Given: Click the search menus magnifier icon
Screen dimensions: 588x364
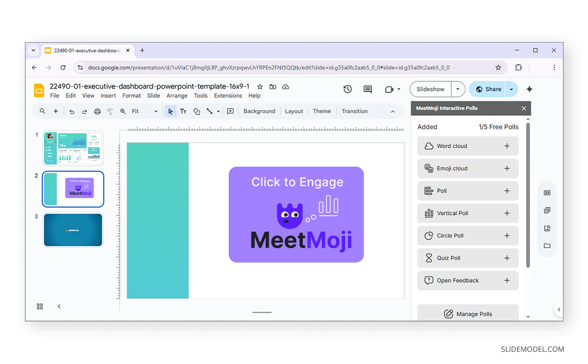Looking at the screenshot, I should 43,111.
